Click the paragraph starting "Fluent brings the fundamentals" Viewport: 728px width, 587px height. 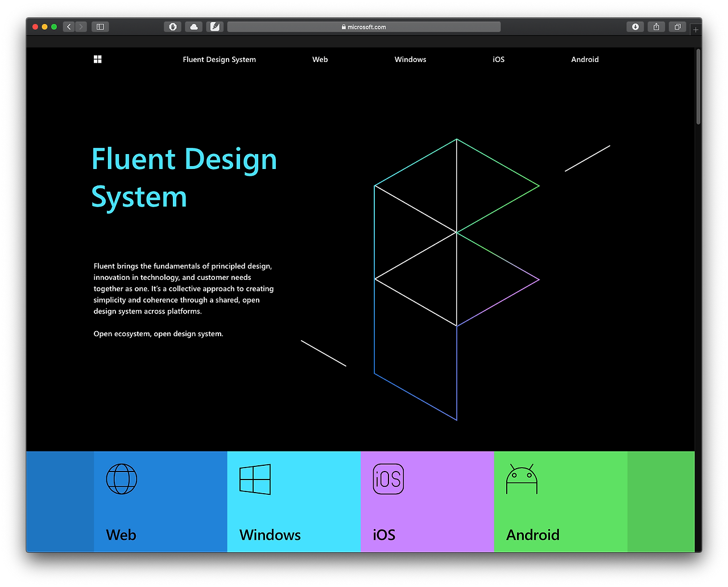pos(184,288)
